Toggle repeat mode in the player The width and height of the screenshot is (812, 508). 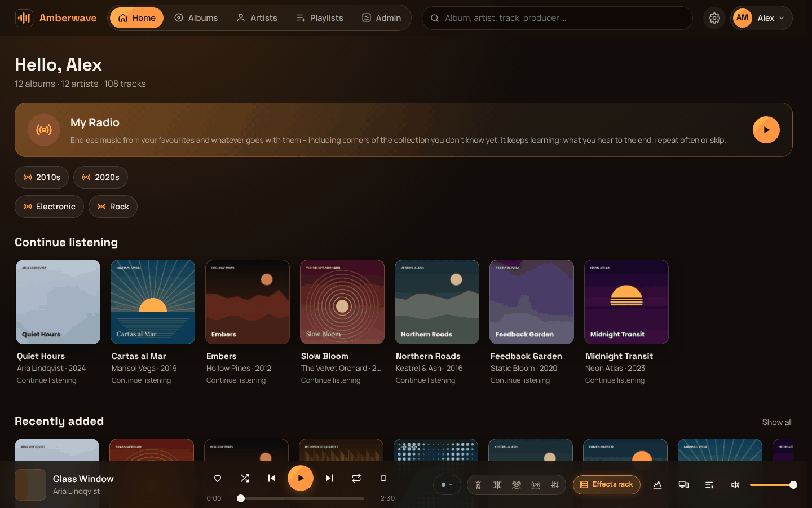pos(356,478)
